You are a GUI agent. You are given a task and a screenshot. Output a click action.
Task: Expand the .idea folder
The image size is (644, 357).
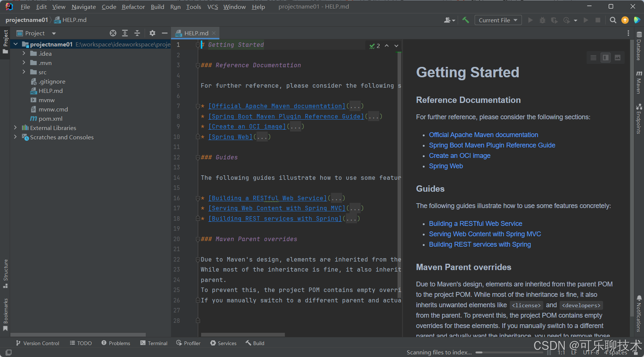point(24,53)
